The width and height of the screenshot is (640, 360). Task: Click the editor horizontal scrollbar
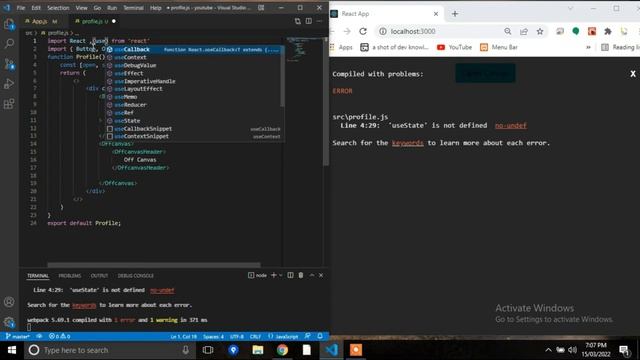(154, 265)
